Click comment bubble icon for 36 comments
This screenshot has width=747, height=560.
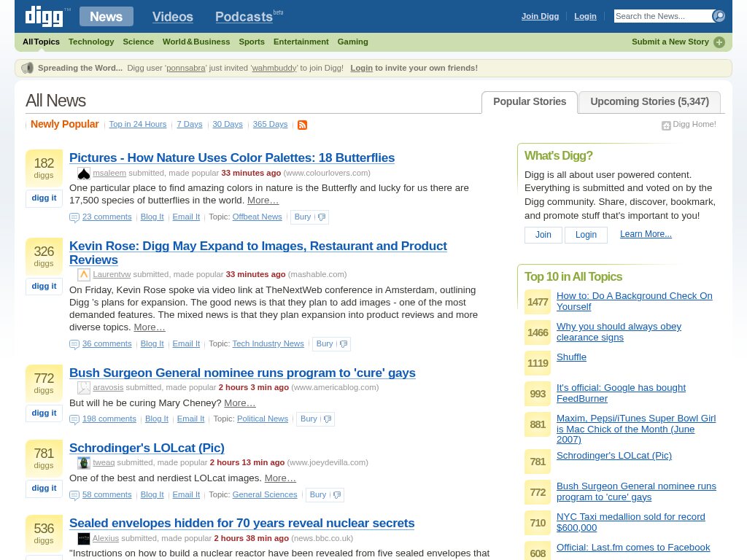click(74, 344)
